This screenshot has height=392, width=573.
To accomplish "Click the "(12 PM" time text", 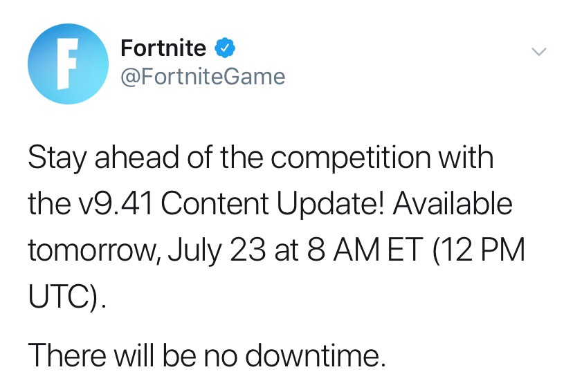I will click(x=478, y=252).
